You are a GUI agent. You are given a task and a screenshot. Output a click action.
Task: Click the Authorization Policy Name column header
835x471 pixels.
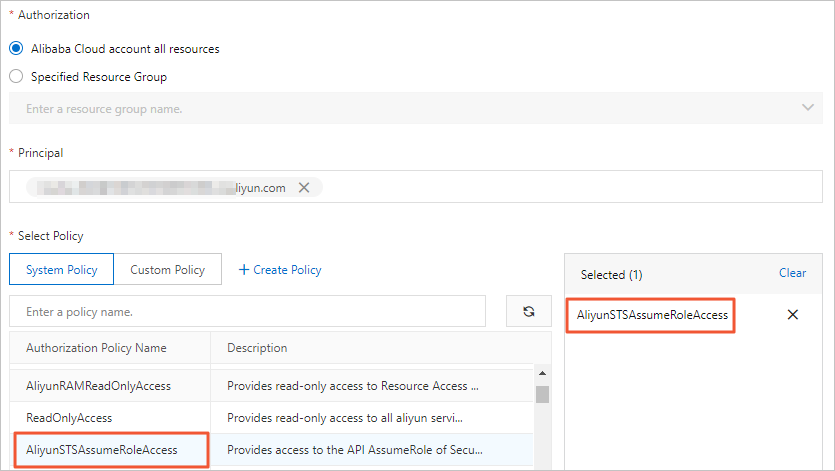pyautogui.click(x=96, y=348)
